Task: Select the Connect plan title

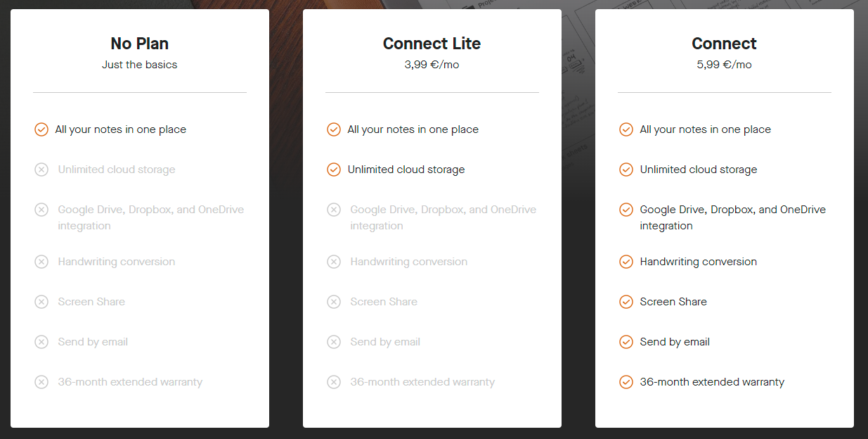Action: coord(725,44)
